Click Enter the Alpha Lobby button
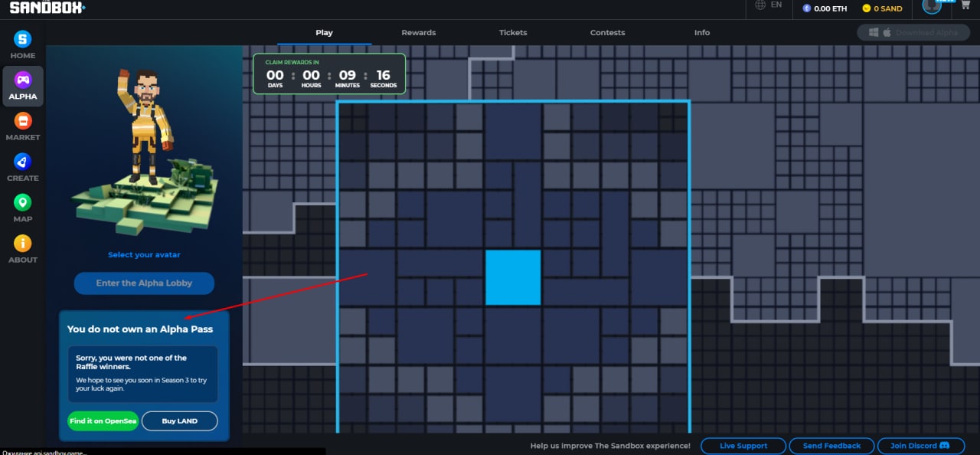This screenshot has height=455, width=980. pos(144,283)
